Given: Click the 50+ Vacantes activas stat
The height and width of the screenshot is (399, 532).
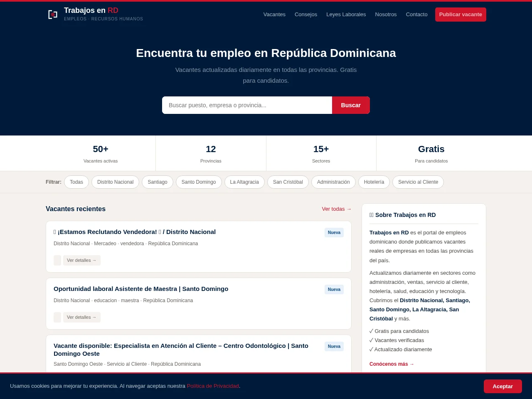Looking at the screenshot, I should [101, 153].
